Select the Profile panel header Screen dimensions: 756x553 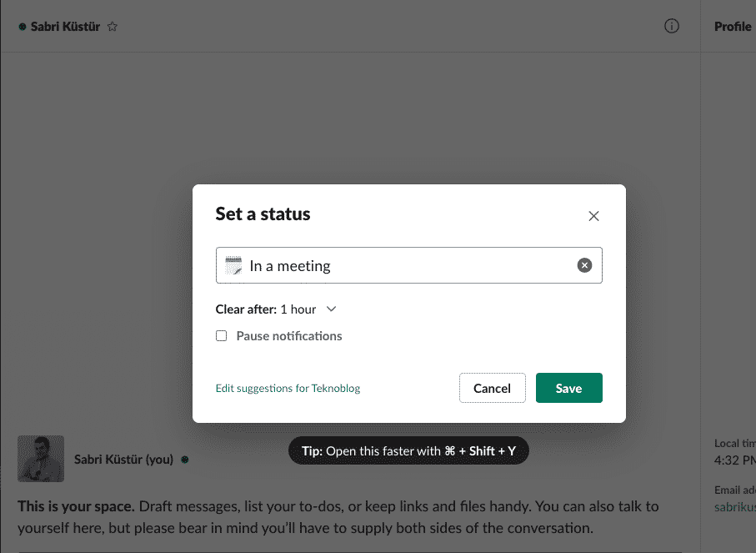733,27
